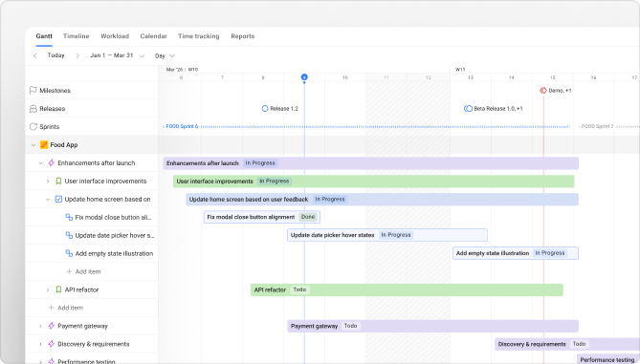Click Add item under Add empty state illustration
640x364 pixels.
[83, 271]
